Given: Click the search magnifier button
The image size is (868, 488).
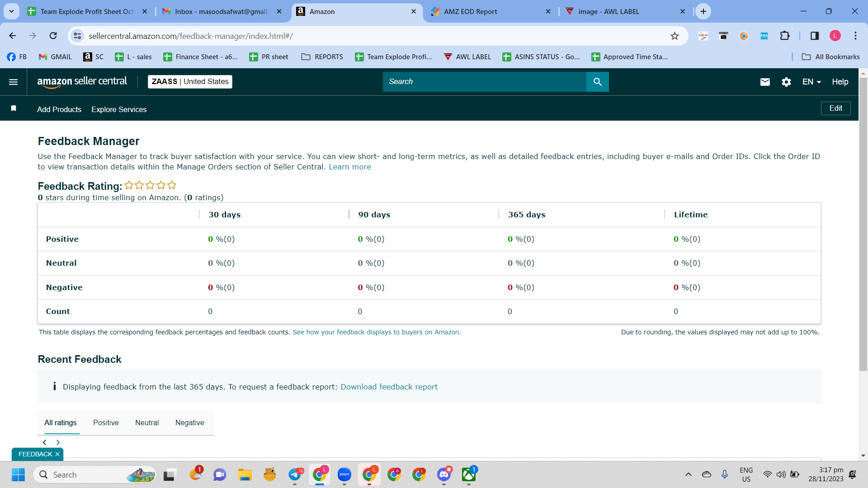Looking at the screenshot, I should pyautogui.click(x=597, y=82).
